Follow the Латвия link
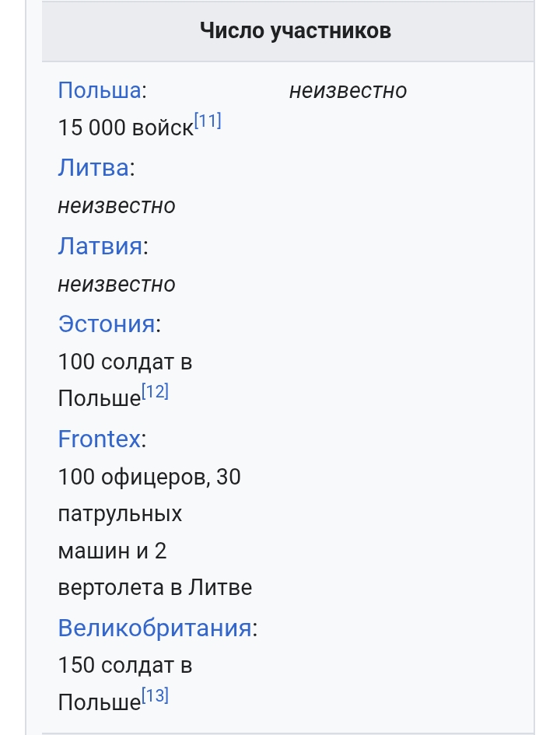 [100, 246]
